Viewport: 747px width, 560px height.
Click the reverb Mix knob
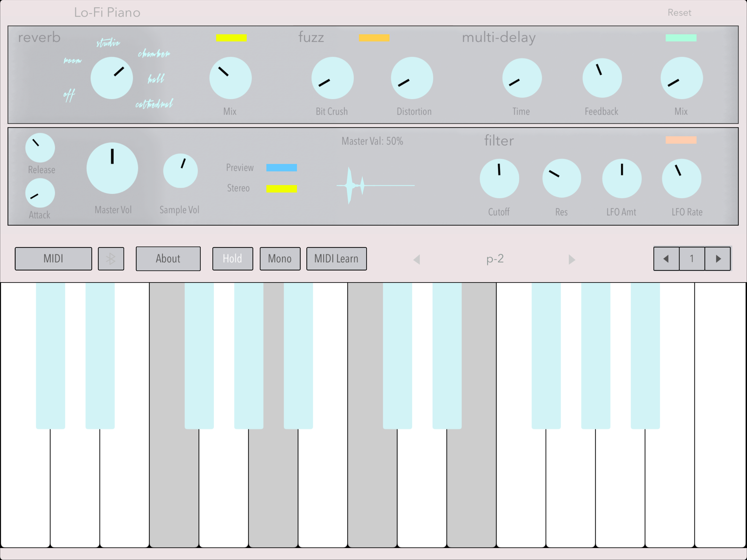[x=231, y=78]
